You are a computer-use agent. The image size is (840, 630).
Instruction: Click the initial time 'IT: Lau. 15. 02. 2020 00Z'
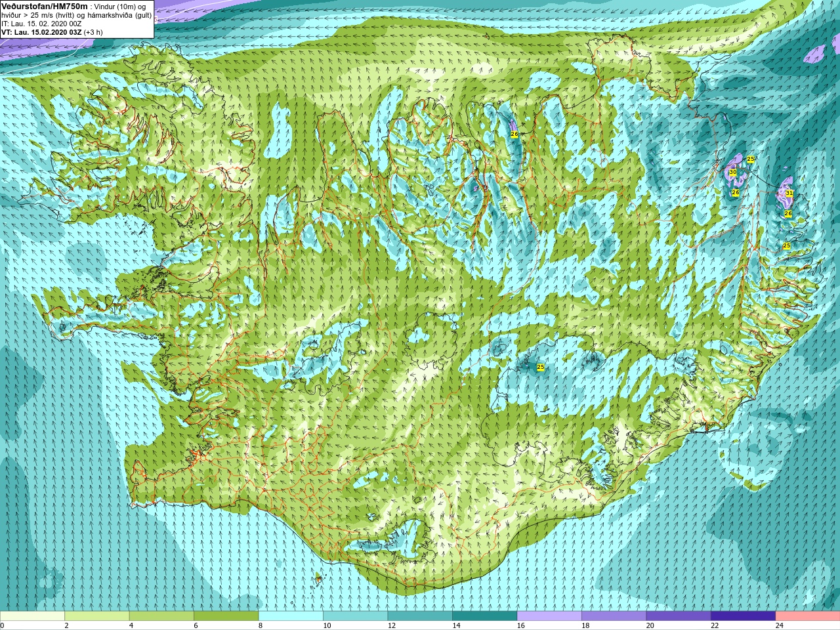pyautogui.click(x=41, y=24)
